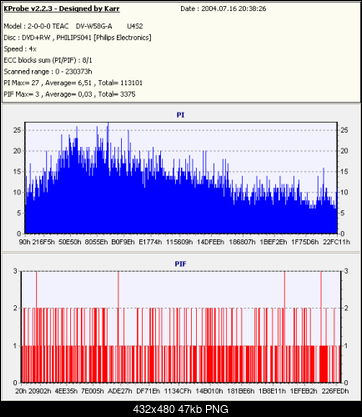Click 'ECC blocks sum (PI/PIF) : 8/1'
Screen dimensions: 362x417
48,60
